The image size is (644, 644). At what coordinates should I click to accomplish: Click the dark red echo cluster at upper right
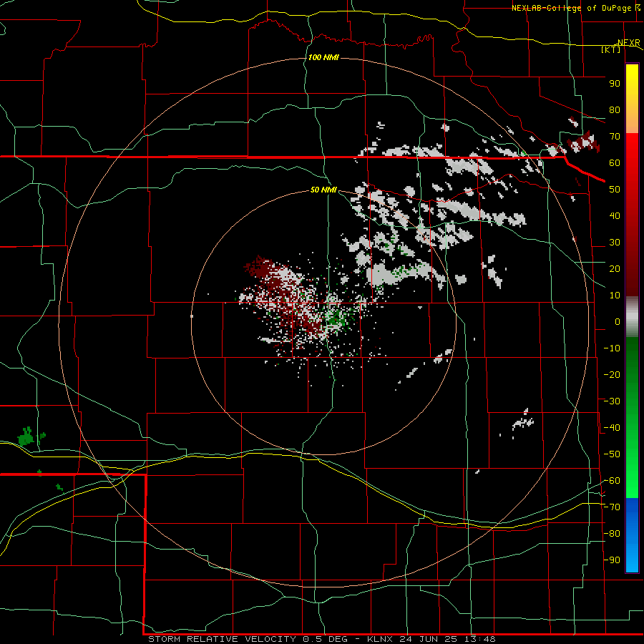582,142
